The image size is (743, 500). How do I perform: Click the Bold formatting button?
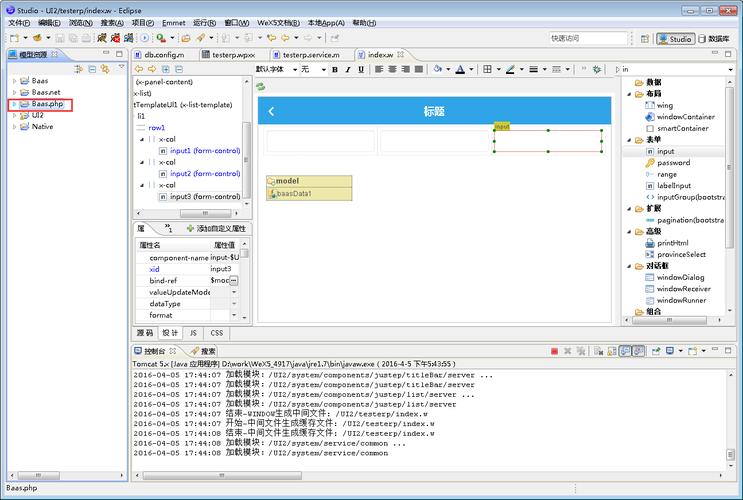(335, 70)
